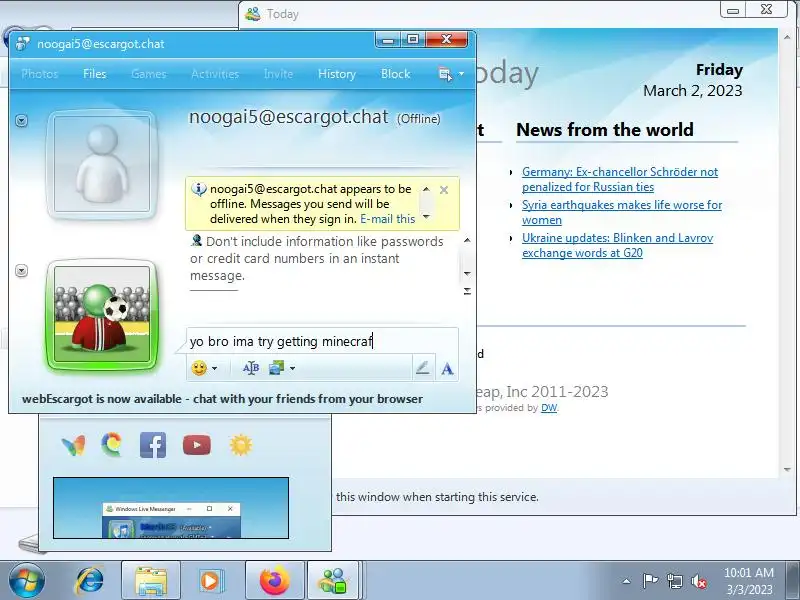Click the wink (AB) icon
This screenshot has width=800, height=600.
(x=251, y=368)
